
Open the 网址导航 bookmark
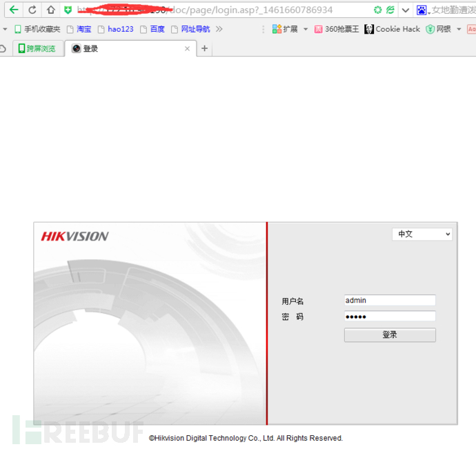pos(190,29)
